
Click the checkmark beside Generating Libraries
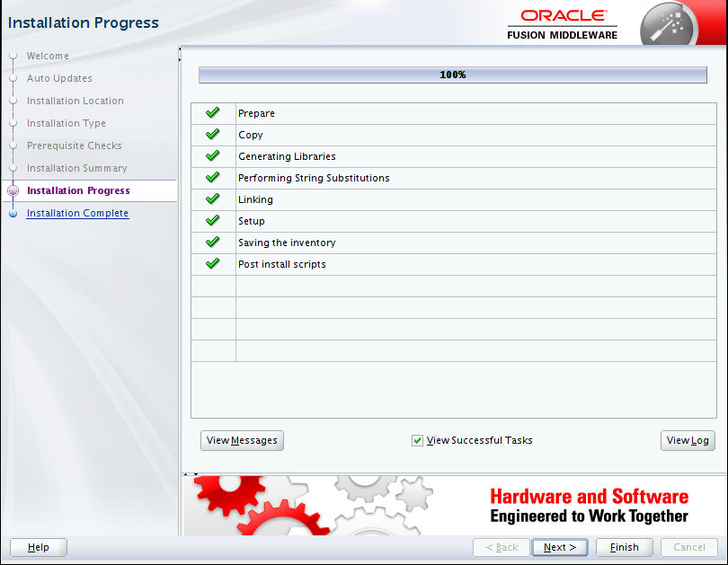(x=212, y=155)
